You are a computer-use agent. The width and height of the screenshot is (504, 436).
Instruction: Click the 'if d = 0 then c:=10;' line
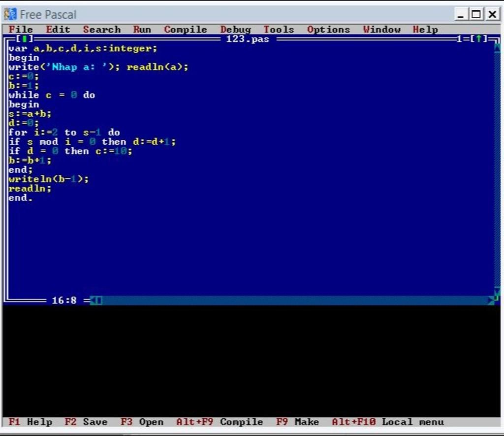tap(70, 151)
